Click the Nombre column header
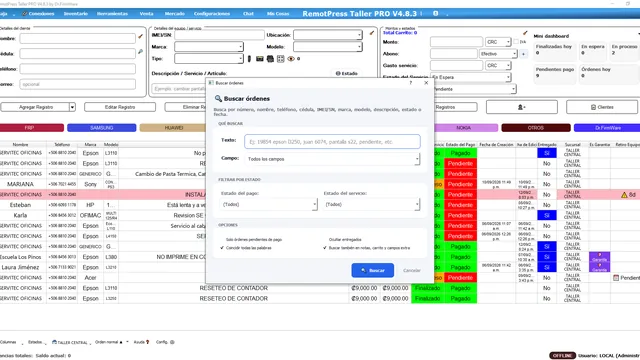640x360 pixels. (x=20, y=144)
